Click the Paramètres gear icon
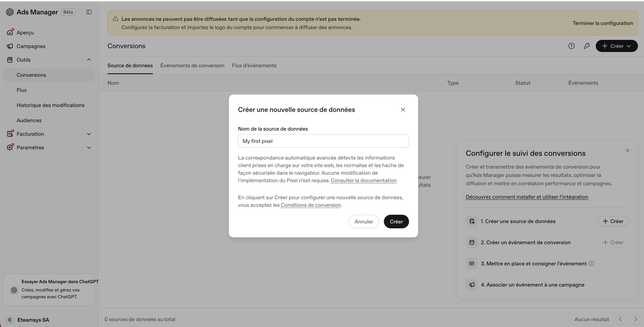Image resolution: width=644 pixels, height=327 pixels. click(10, 147)
